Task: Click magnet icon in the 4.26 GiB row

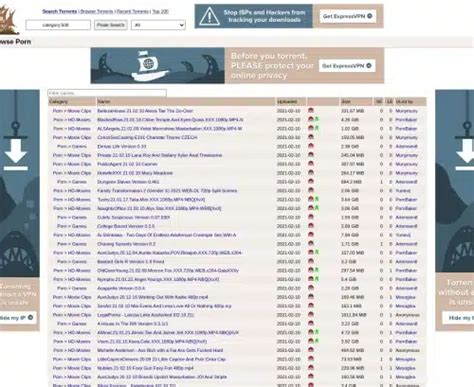Action: coord(311,119)
